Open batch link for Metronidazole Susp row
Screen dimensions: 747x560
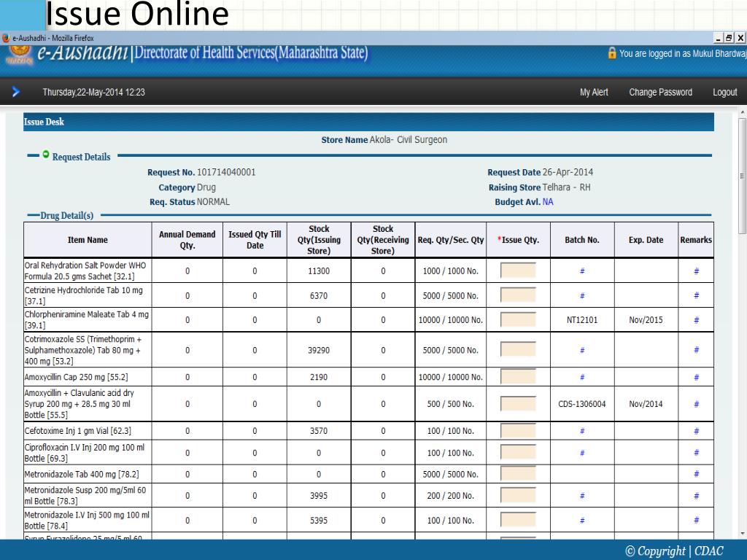[x=582, y=496]
